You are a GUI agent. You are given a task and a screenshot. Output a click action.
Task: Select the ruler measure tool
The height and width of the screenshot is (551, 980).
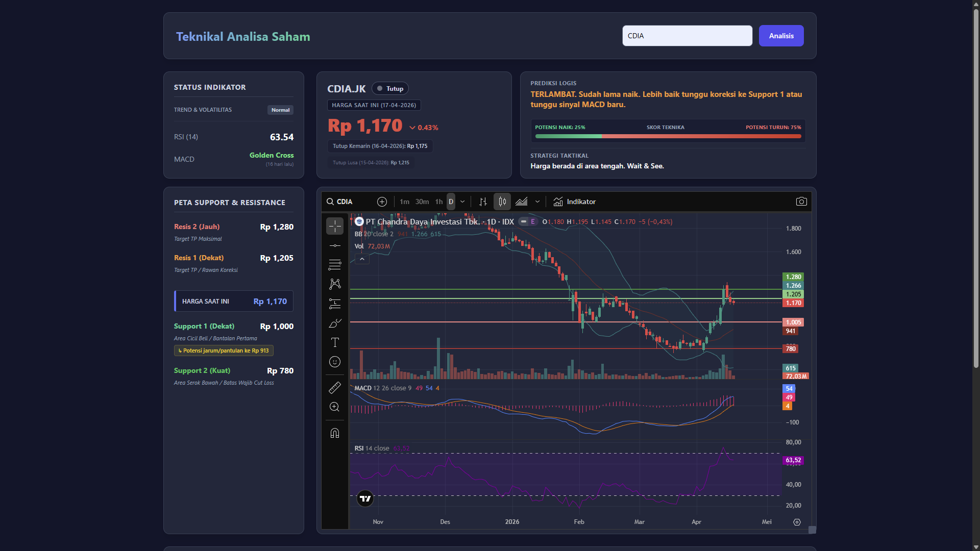click(335, 388)
